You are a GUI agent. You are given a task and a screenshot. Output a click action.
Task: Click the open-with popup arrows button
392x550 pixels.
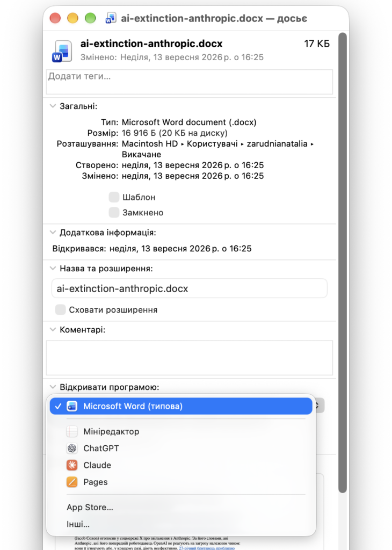pos(318,406)
